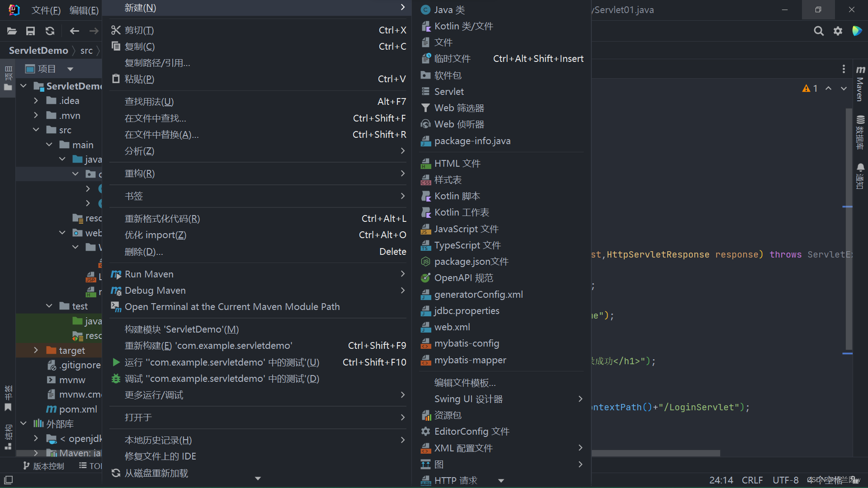Screen dimensions: 868x488
Task: Click the editor horizontal scrollbar
Action: coord(656,453)
